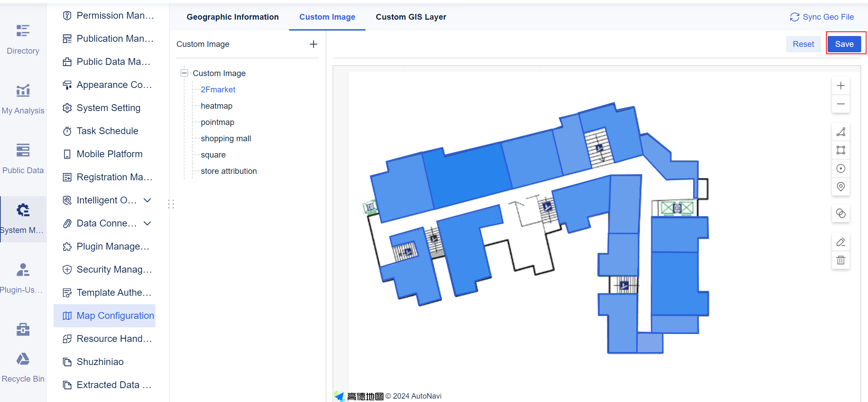
Task: Click the overlapping circles merge tool
Action: (x=841, y=213)
